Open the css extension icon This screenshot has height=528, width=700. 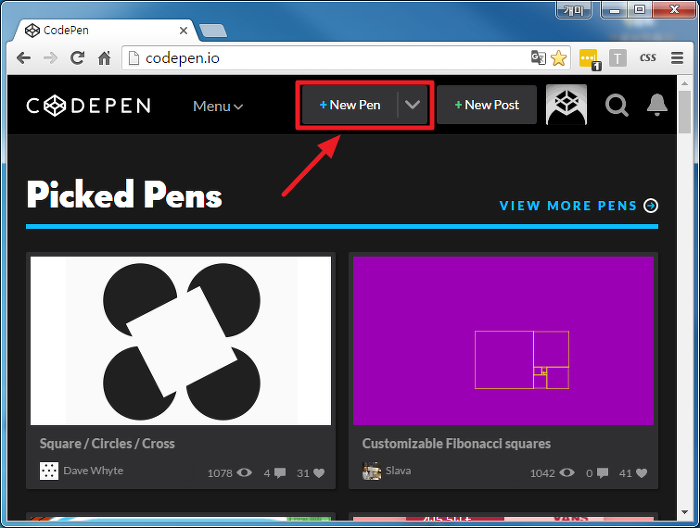tap(648, 58)
